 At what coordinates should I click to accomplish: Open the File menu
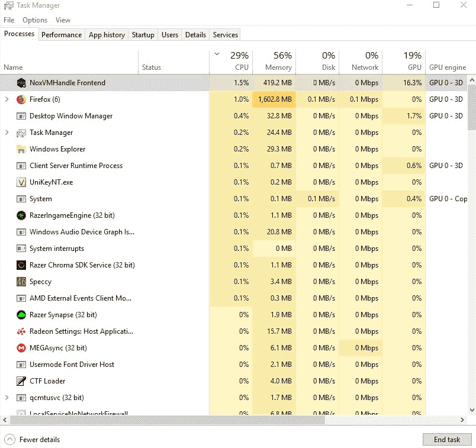[9, 20]
